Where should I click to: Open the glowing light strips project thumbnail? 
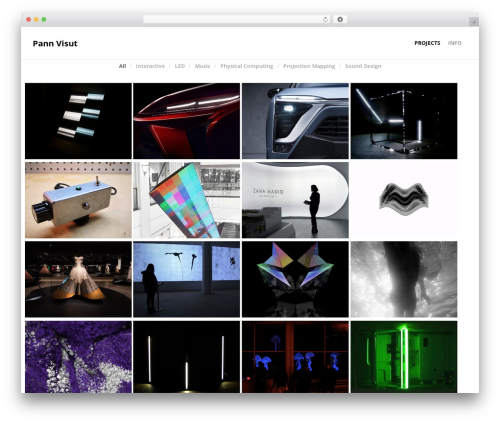point(78,121)
